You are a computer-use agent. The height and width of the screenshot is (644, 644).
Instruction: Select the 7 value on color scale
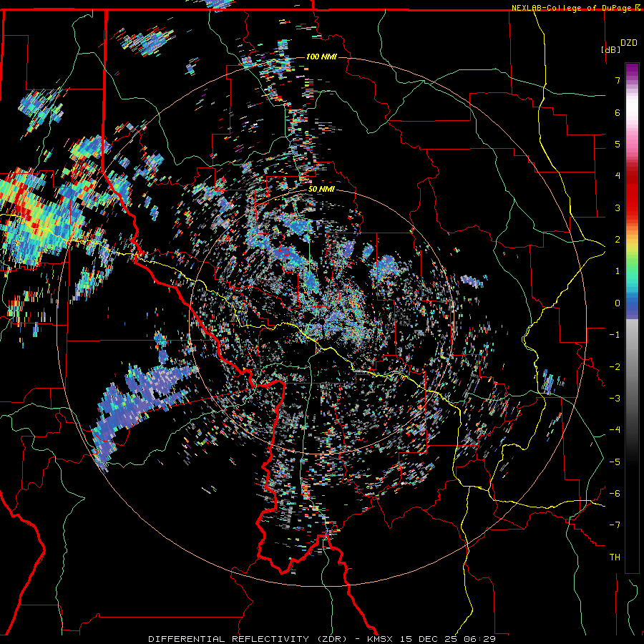click(618, 80)
